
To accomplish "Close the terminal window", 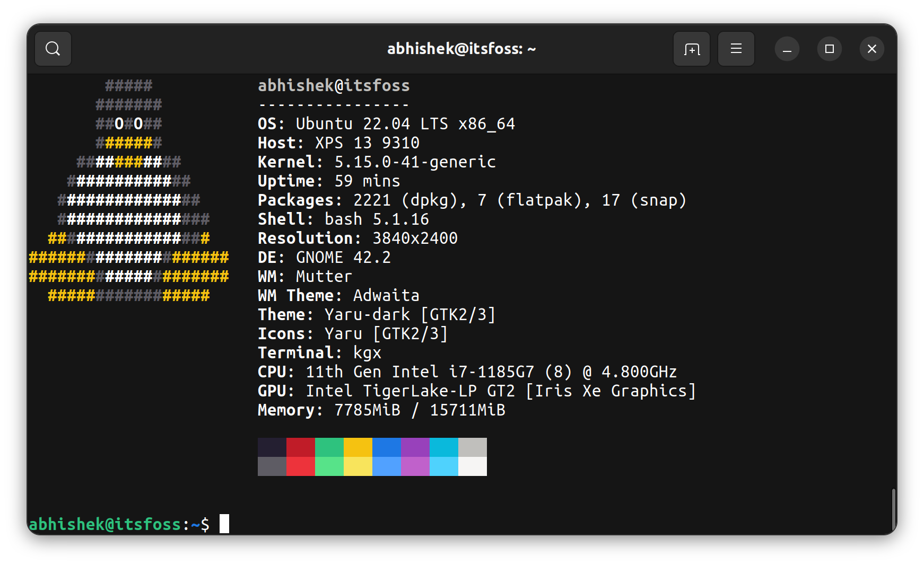I will 872,49.
